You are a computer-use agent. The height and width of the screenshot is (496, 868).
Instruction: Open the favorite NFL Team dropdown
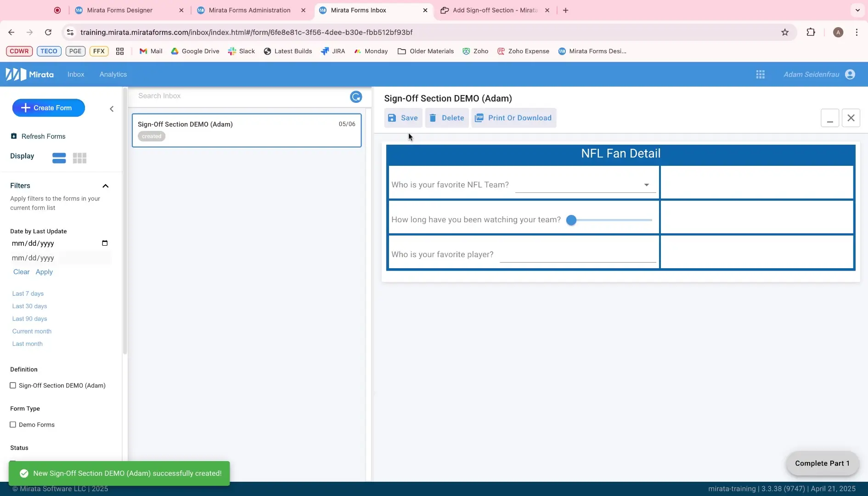[647, 185]
